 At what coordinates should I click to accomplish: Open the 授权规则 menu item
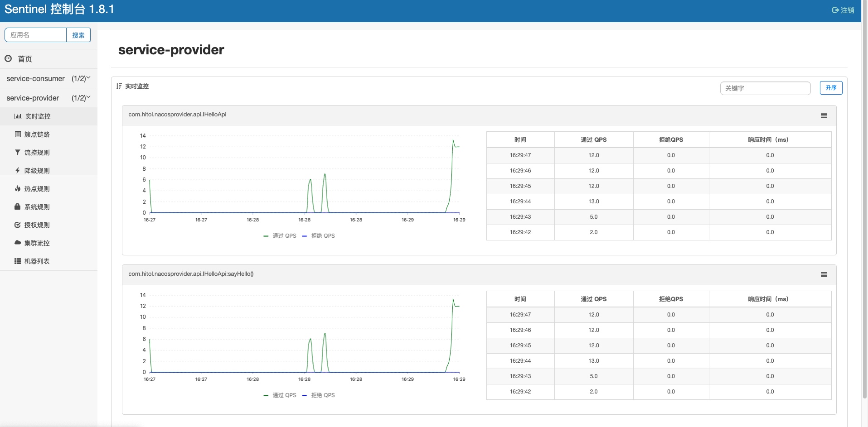[x=37, y=225]
